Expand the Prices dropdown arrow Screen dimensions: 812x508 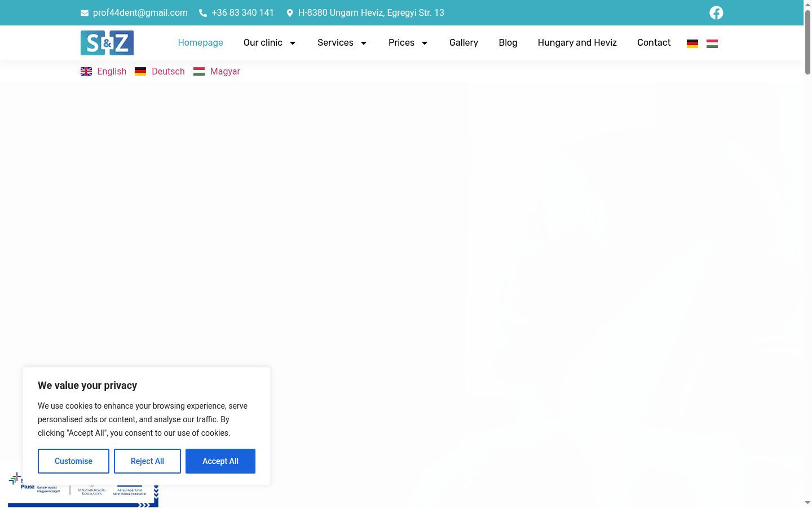tap(425, 43)
